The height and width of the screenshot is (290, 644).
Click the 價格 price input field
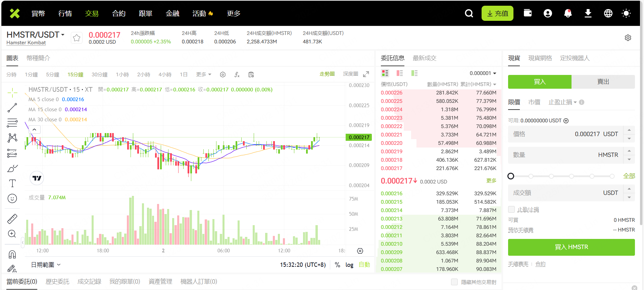coord(565,134)
